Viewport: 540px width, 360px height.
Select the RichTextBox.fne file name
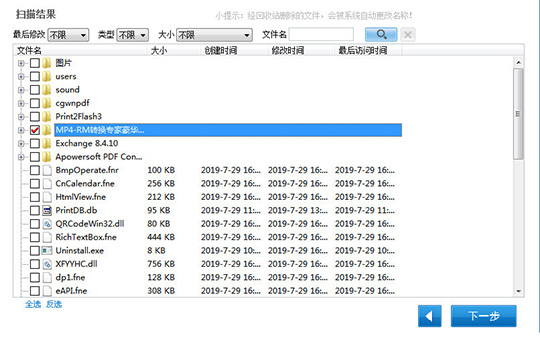(86, 237)
